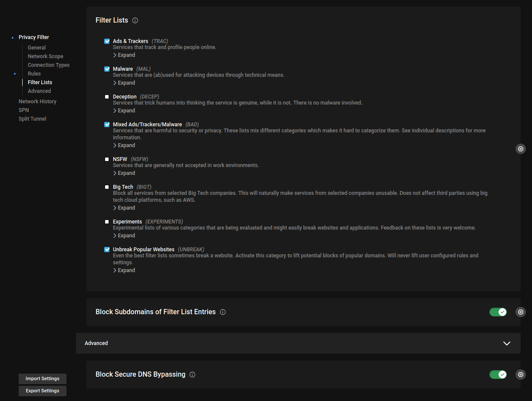Viewport: 532px width, 401px height.
Task: Select the Connection Types sidebar item
Action: click(49, 65)
